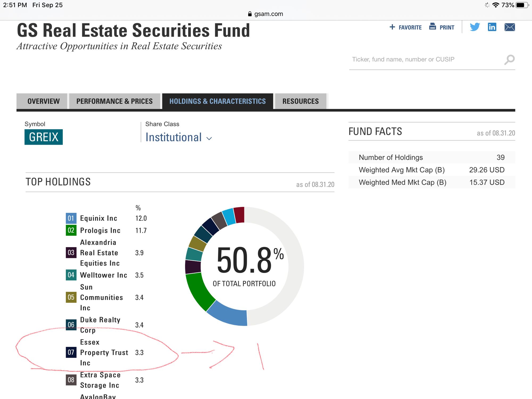Click the plus icon beside FAVORITE

(x=392, y=27)
